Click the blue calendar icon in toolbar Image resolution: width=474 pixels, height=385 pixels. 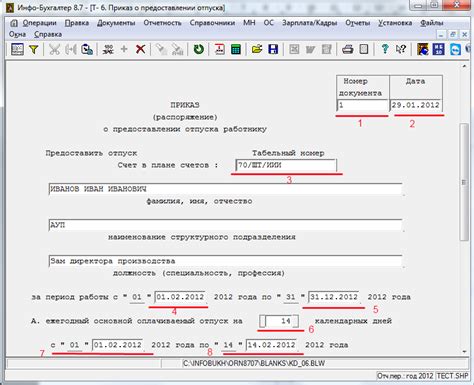pyautogui.click(x=438, y=49)
